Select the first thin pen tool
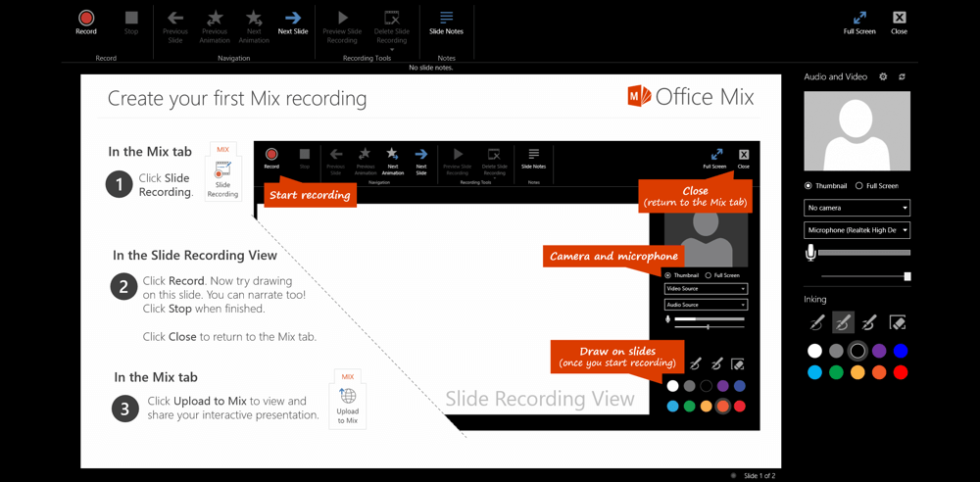Viewport: 980px width, 482px height. (816, 322)
